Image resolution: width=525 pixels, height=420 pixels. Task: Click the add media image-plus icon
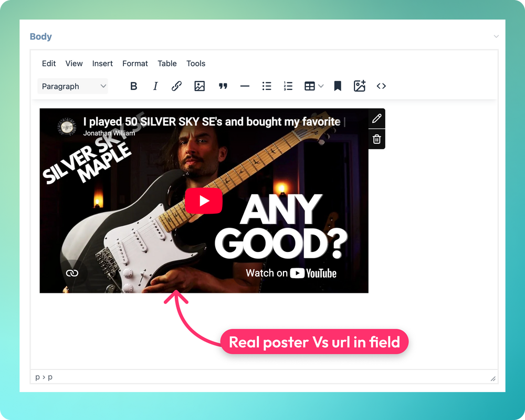[360, 86]
